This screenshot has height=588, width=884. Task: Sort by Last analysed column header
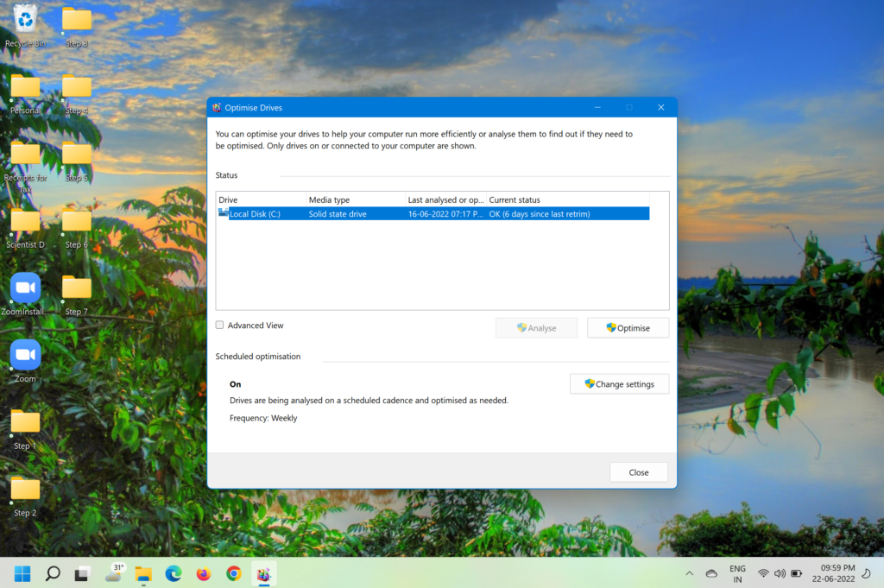pos(446,199)
